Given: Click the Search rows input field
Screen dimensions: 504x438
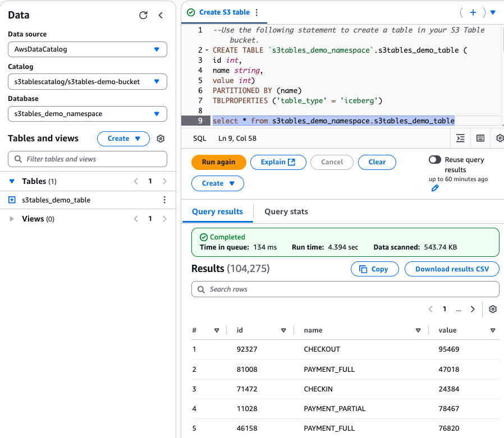Looking at the screenshot, I should click(345, 289).
